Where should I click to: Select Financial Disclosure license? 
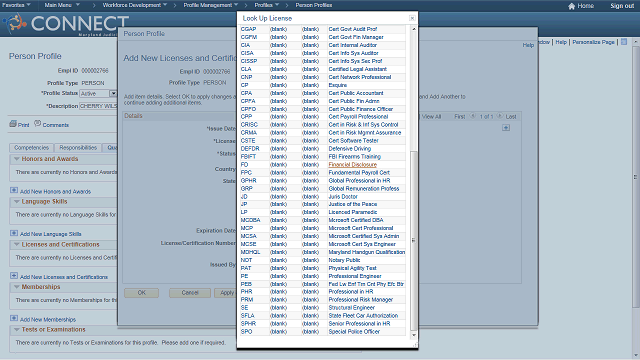(352, 164)
